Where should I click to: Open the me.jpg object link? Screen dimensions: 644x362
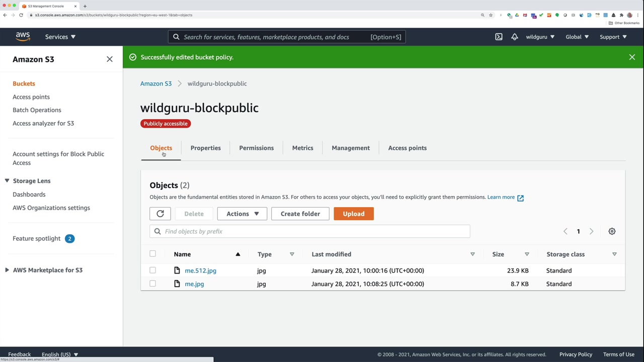pos(194,284)
